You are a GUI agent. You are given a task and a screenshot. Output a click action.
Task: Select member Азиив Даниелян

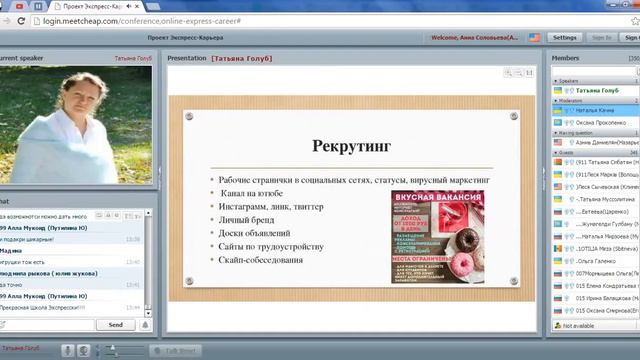(596, 142)
